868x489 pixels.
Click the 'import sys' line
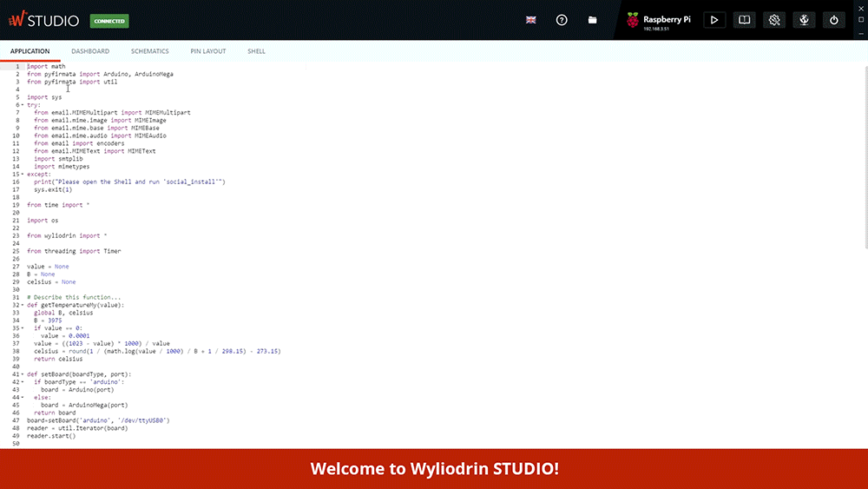pos(44,97)
